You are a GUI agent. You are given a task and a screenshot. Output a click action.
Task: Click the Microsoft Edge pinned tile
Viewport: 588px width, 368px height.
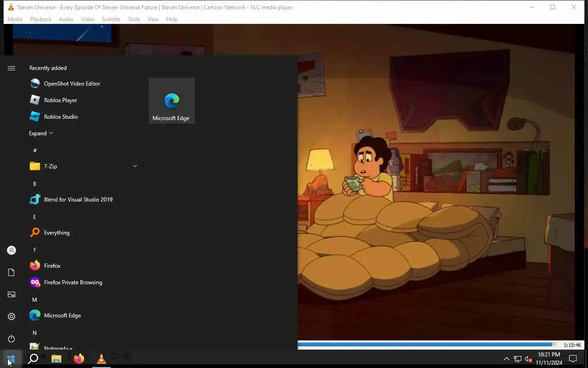(172, 101)
